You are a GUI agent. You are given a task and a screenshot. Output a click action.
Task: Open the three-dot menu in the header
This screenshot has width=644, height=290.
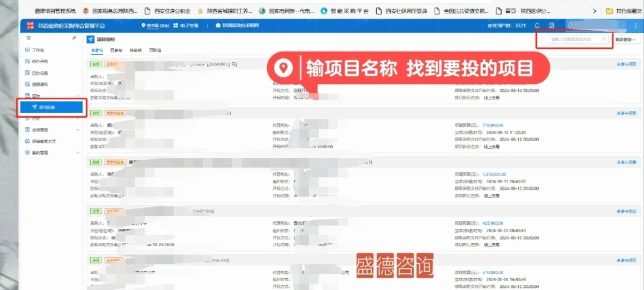point(635,25)
